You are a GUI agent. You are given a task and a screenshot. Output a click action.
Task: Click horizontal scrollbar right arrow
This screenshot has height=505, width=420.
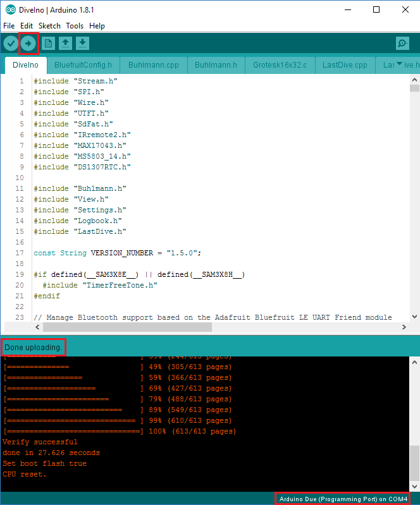click(x=404, y=327)
